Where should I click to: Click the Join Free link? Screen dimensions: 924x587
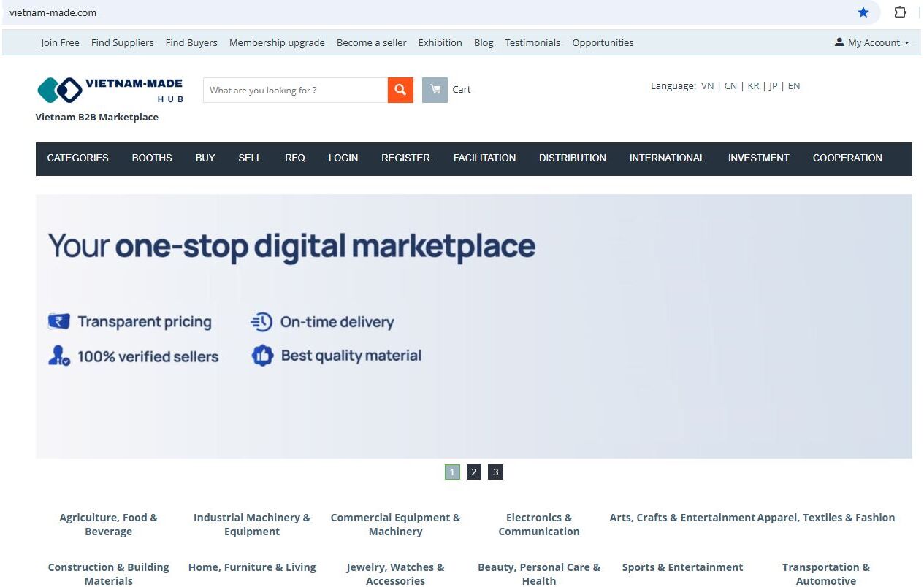pos(60,43)
